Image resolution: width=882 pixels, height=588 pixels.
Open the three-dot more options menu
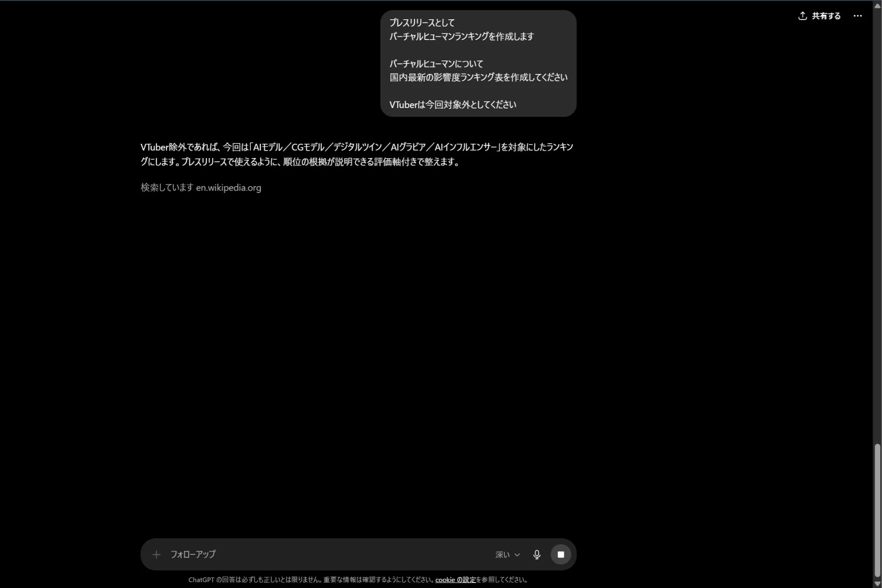858,16
